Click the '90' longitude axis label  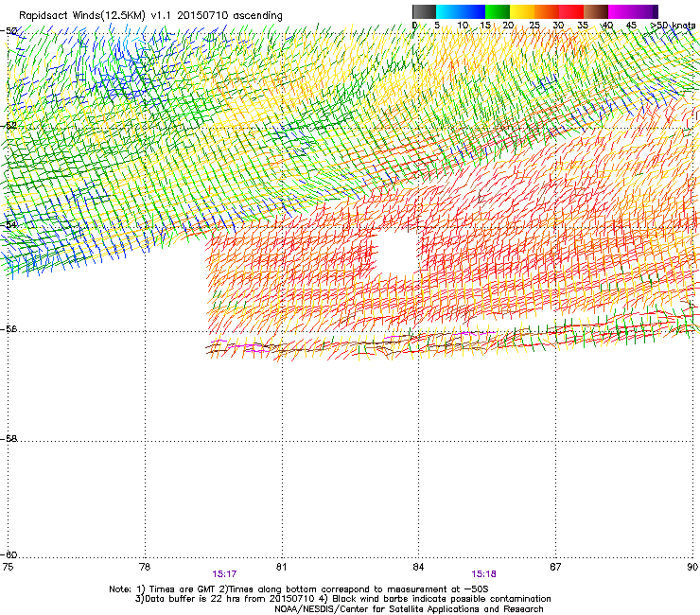(692, 567)
